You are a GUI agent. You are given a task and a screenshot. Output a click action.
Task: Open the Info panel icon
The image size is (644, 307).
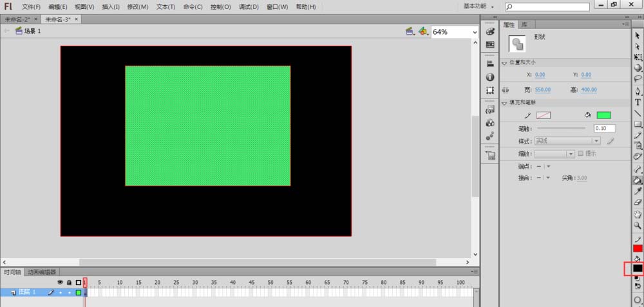[x=490, y=77]
